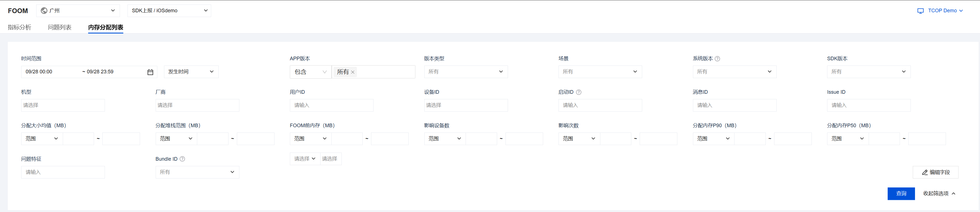Open the TCOP Demo account menu
980x212 pixels.
click(x=945, y=11)
